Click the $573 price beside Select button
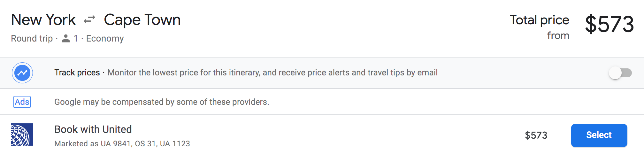 pyautogui.click(x=536, y=135)
